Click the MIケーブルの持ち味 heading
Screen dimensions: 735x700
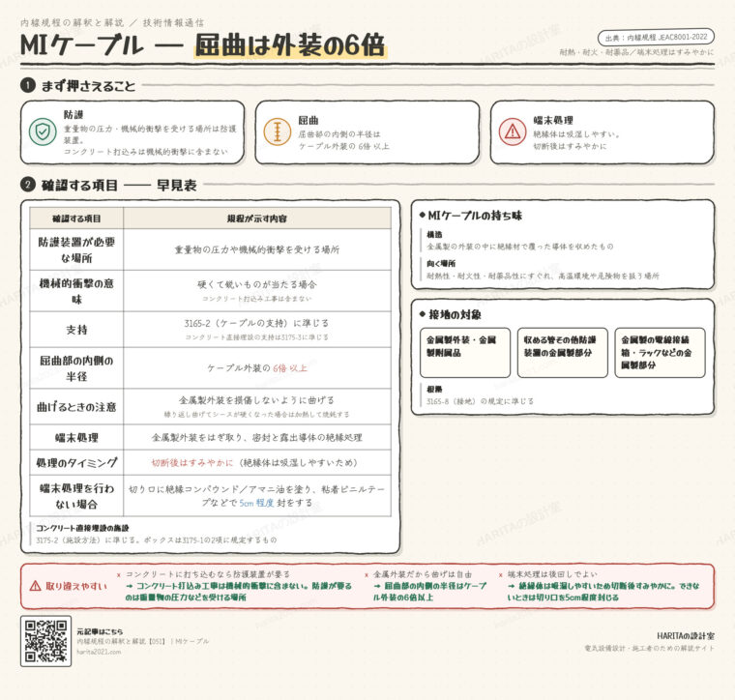(x=475, y=216)
